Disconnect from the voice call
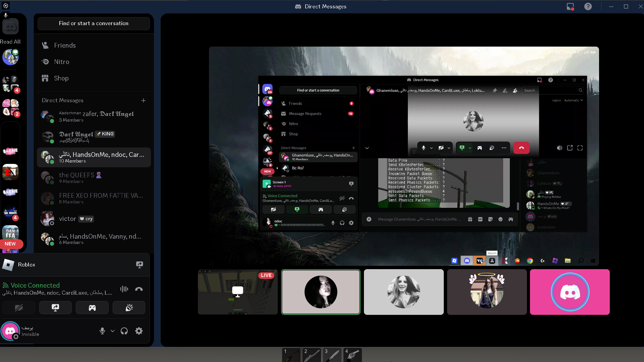Screen dimensions: 644x362 (x=139, y=289)
